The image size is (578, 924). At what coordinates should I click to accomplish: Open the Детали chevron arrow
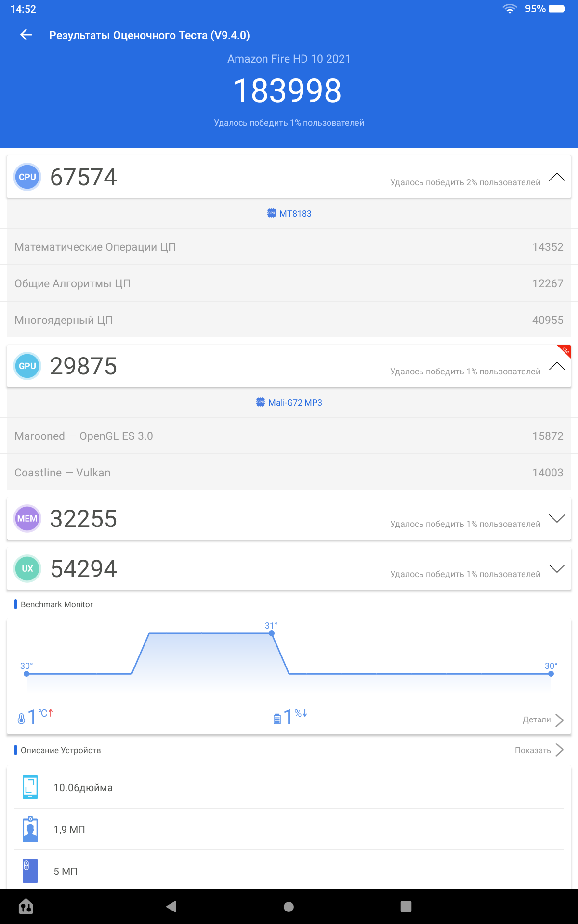point(559,720)
